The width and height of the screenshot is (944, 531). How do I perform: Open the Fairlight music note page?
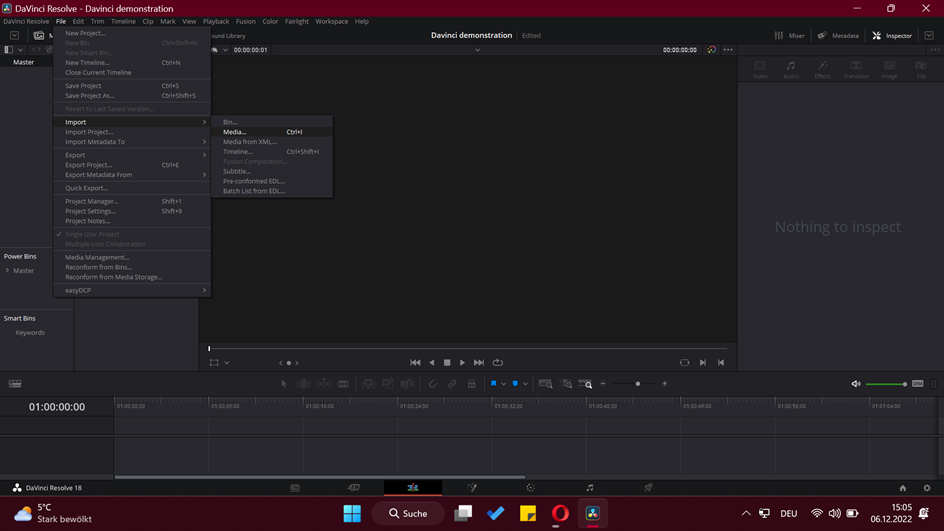coord(590,488)
